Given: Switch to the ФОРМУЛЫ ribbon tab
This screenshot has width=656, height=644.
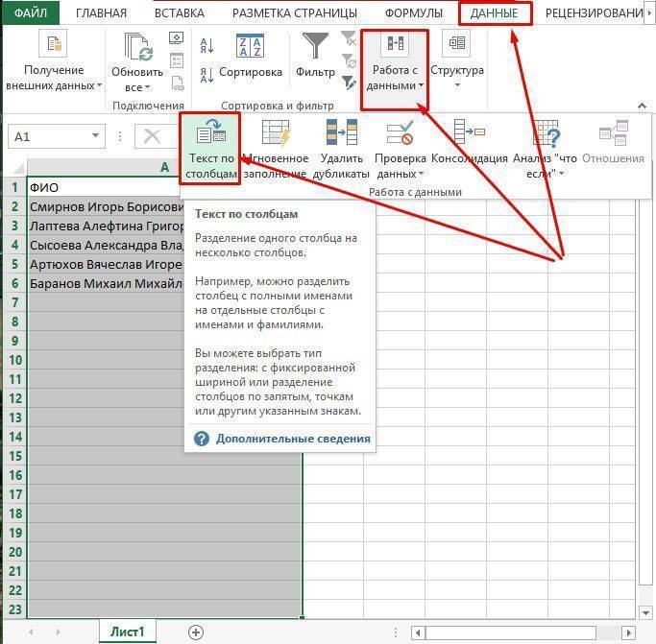Looking at the screenshot, I should (x=413, y=13).
